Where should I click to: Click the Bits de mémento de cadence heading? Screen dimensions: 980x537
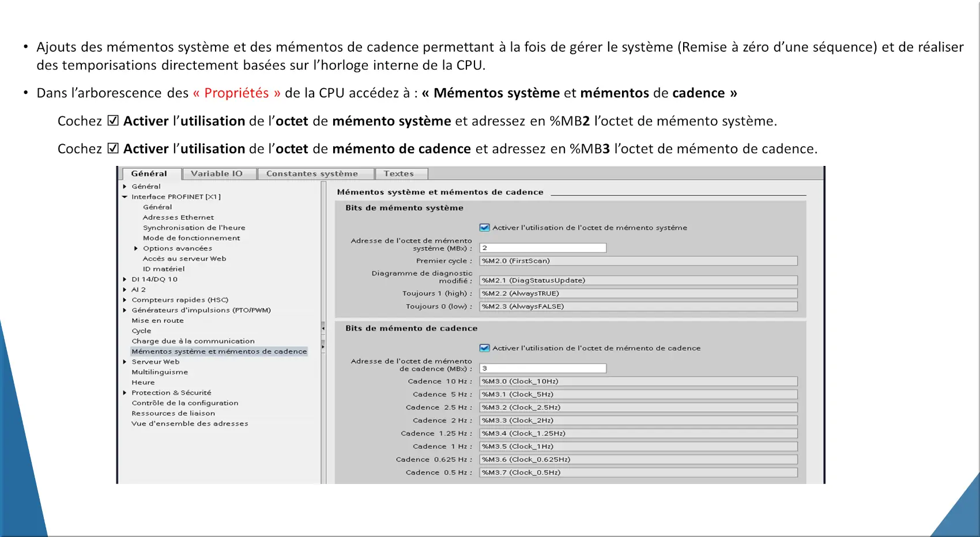coord(411,328)
